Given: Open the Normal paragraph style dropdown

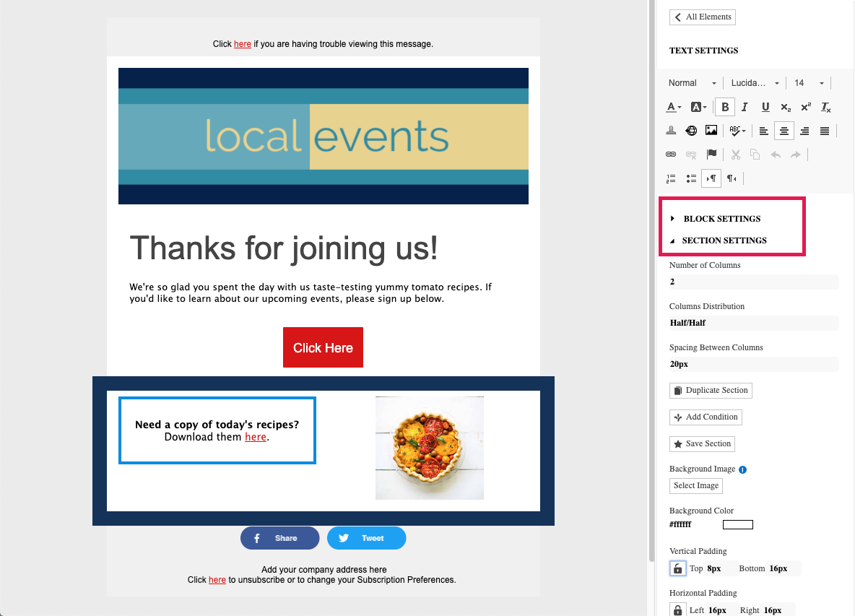Looking at the screenshot, I should (x=693, y=83).
